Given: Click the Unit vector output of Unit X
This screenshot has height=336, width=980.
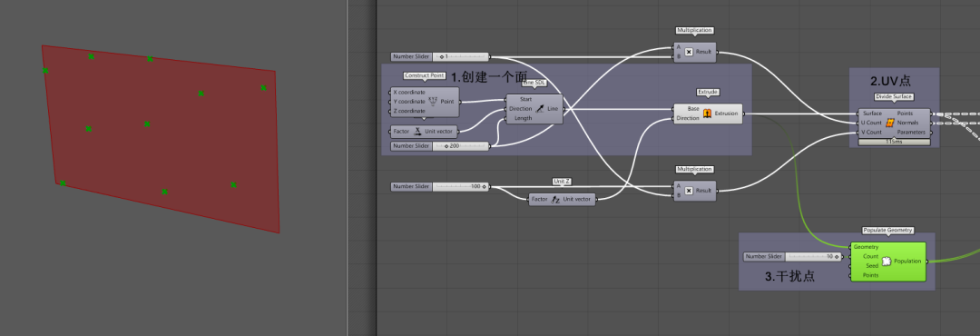Looking at the screenshot, I should [440, 132].
